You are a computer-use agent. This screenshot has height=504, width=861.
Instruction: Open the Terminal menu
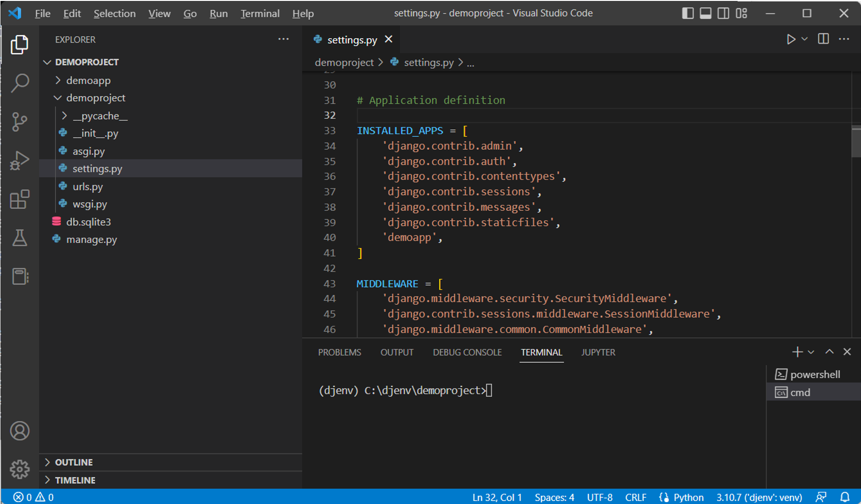point(259,14)
